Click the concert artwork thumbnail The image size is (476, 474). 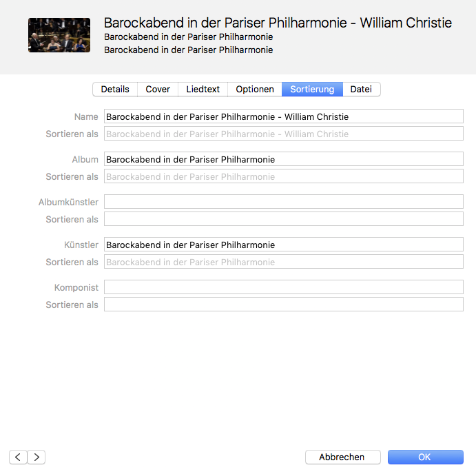(x=59, y=36)
